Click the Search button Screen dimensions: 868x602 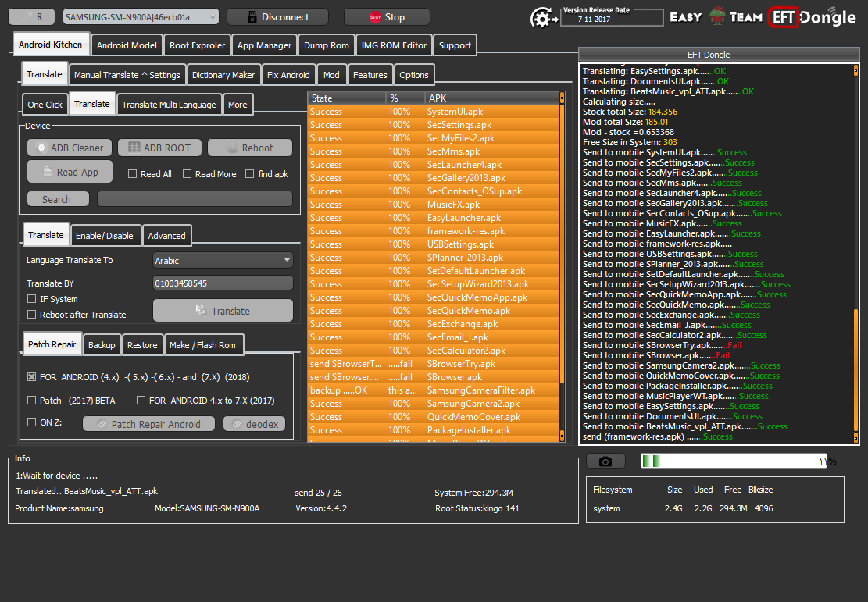[58, 199]
